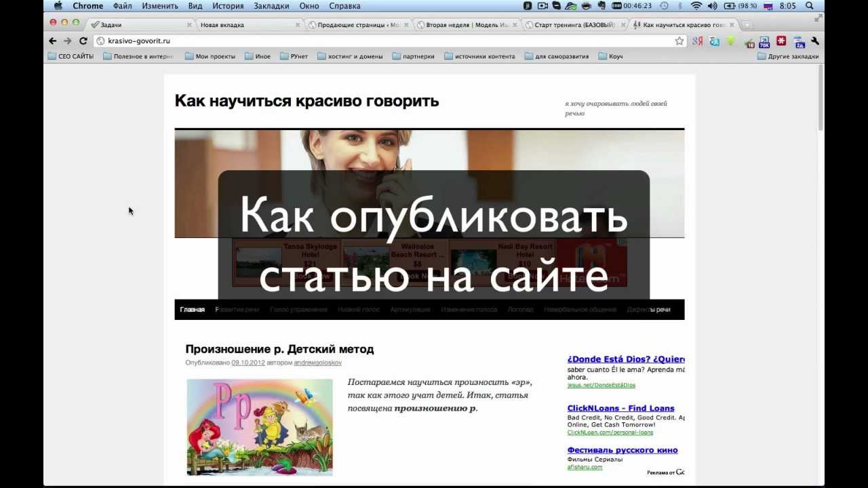868x488 pixels.
Task: Open the Закладки menu
Action: [x=271, y=5]
